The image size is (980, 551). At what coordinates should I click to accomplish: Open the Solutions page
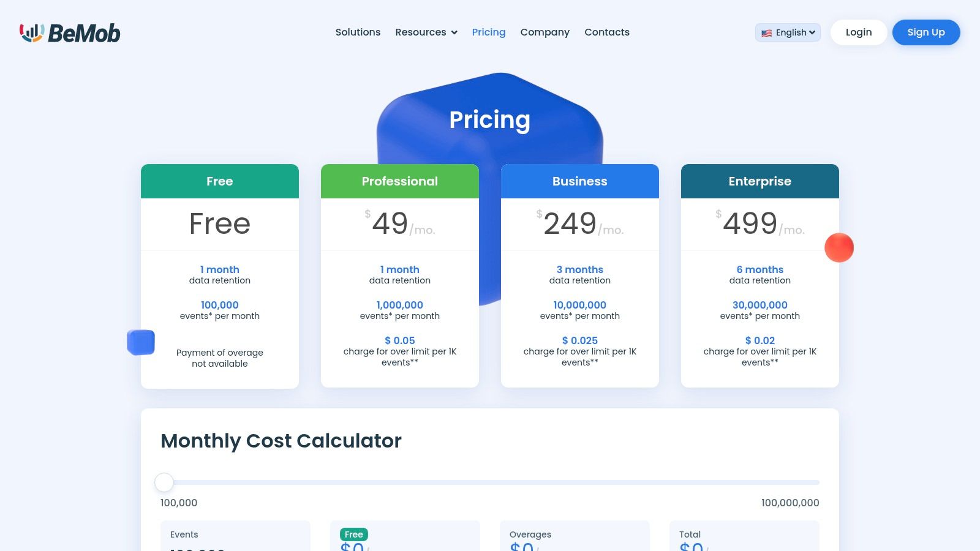(358, 32)
